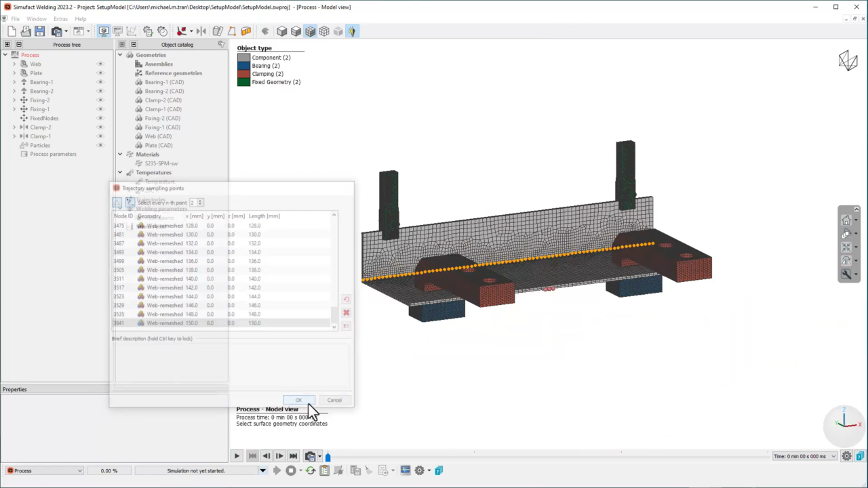Click the mirror symmetry icon in toolbar

click(x=201, y=31)
